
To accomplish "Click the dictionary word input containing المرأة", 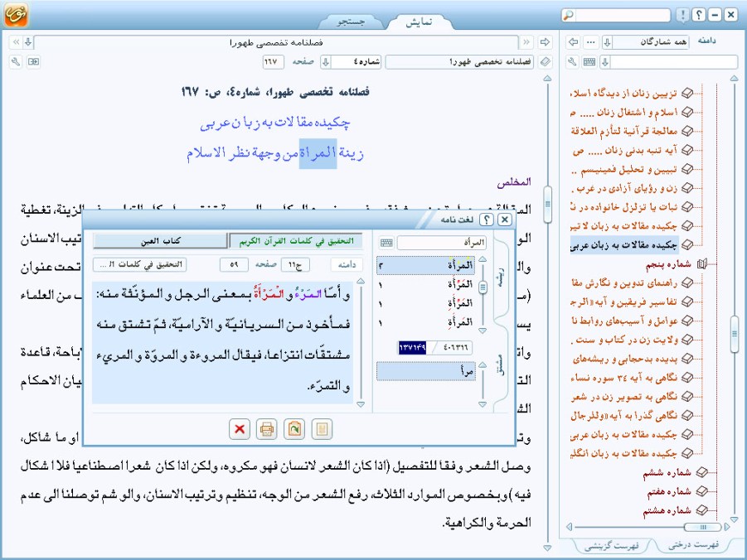I will click(442, 243).
